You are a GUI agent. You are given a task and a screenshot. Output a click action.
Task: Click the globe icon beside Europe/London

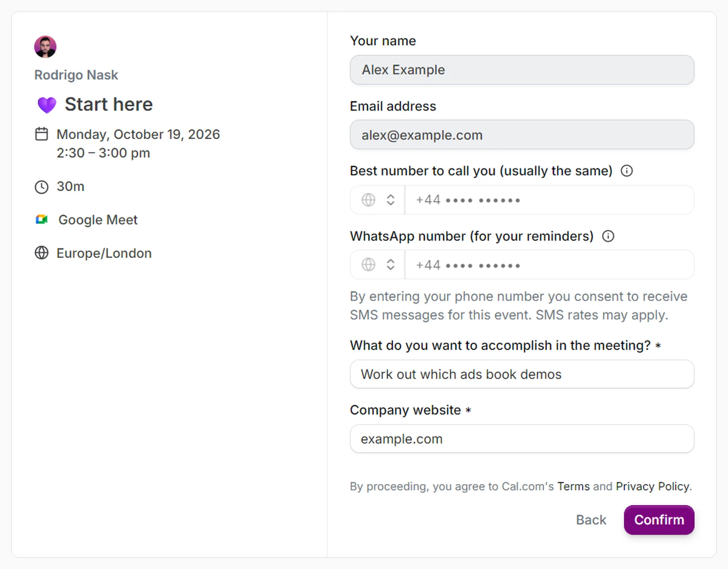click(x=41, y=253)
